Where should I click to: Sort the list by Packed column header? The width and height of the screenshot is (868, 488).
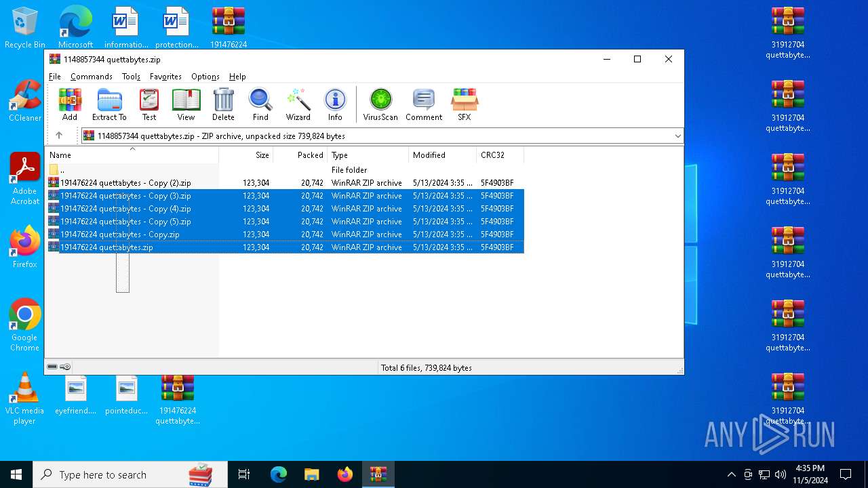coord(300,155)
